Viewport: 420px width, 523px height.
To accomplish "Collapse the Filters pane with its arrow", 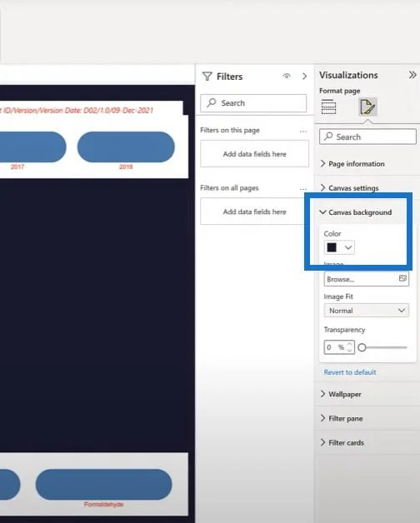I will [304, 76].
